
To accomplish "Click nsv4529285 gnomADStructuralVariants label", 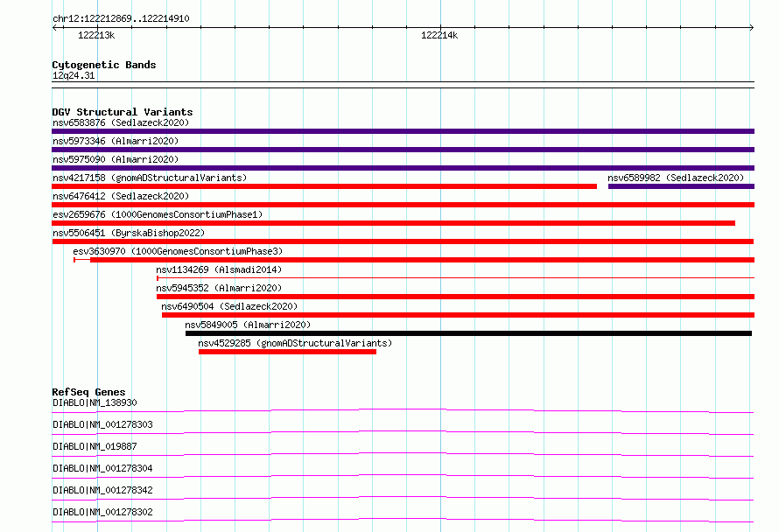I will [x=295, y=343].
